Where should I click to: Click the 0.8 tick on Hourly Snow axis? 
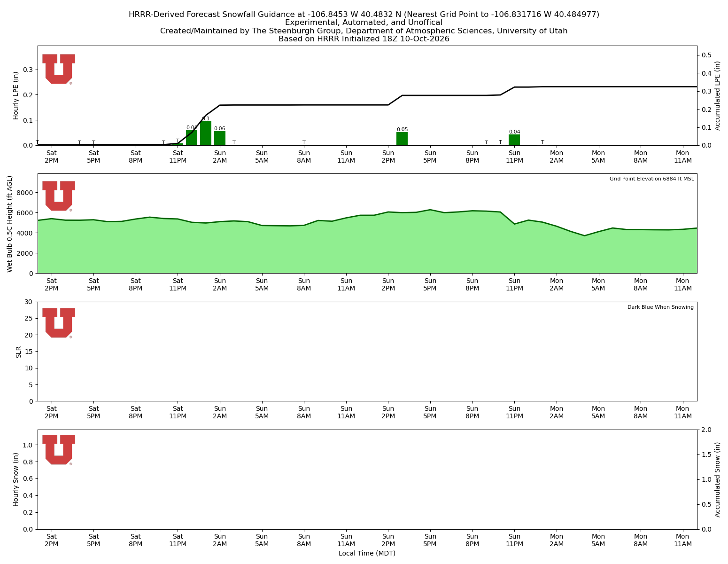29,462
